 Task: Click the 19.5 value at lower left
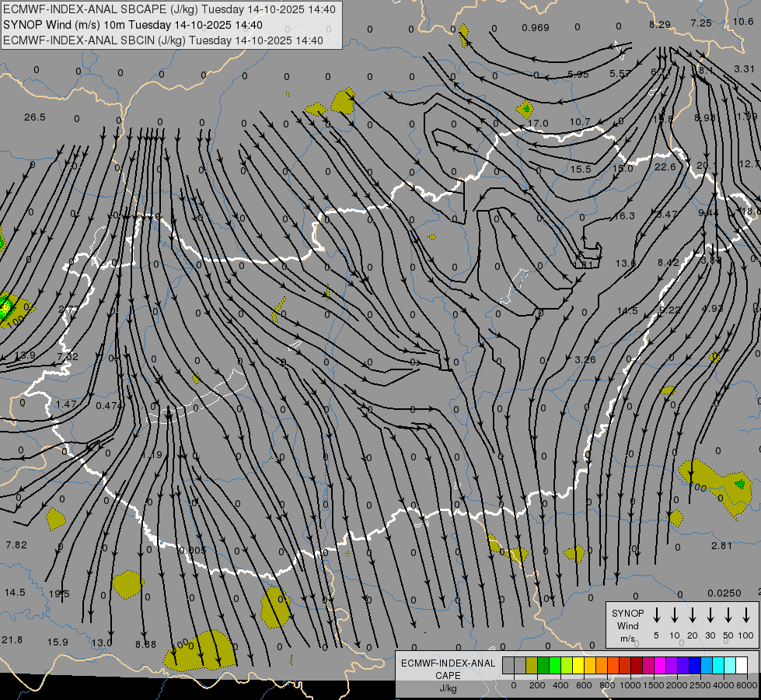coord(59,593)
